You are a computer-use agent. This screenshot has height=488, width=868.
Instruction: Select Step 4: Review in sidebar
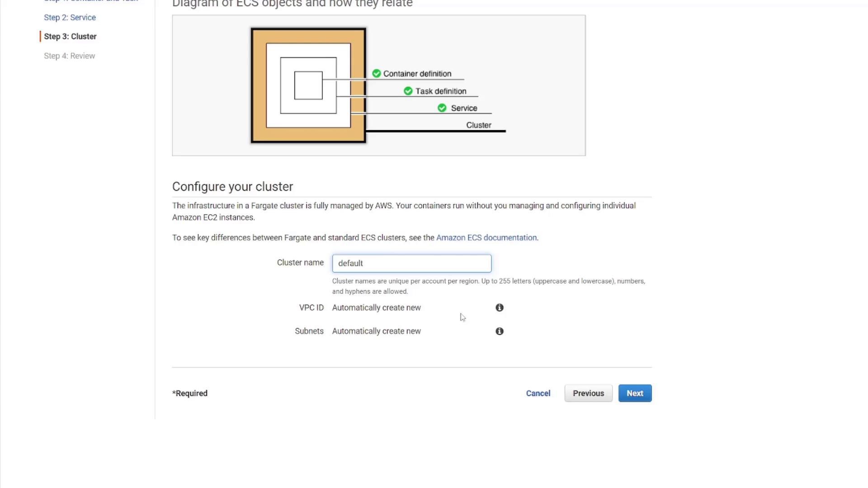pos(69,56)
